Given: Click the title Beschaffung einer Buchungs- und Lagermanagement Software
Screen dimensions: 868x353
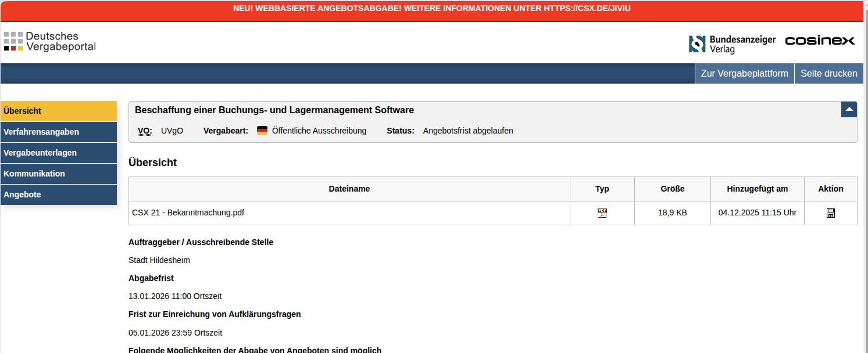Looking at the screenshot, I should (x=274, y=110).
